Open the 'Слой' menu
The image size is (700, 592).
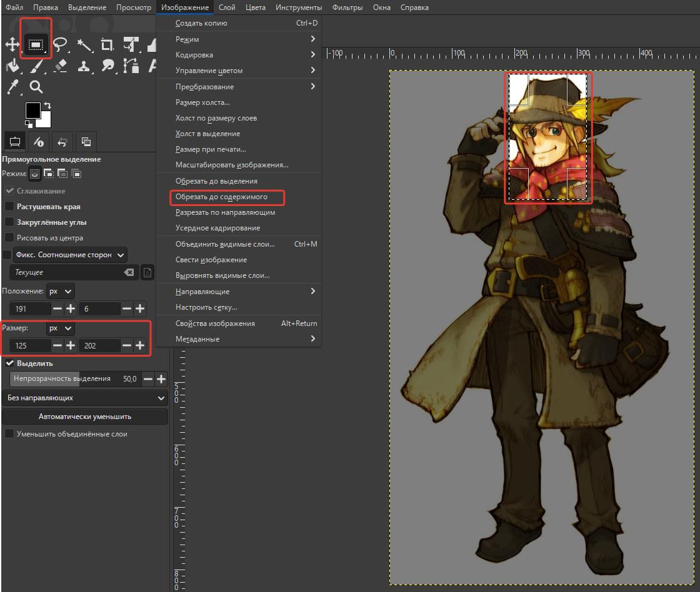coord(227,7)
